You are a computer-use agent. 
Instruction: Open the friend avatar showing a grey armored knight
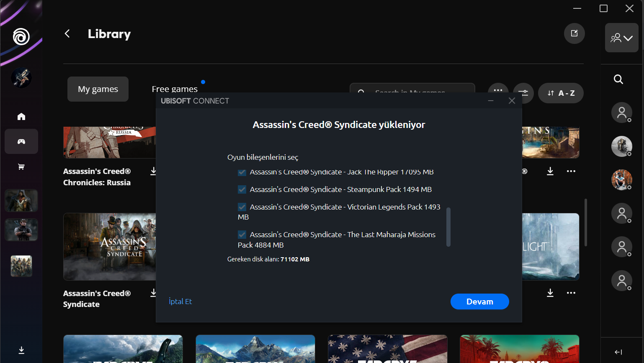pyautogui.click(x=622, y=146)
